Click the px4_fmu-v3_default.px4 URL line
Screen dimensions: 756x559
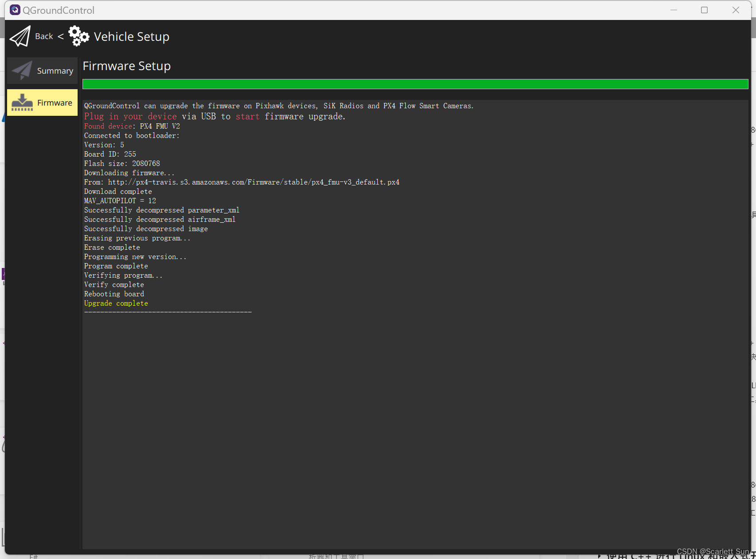242,182
